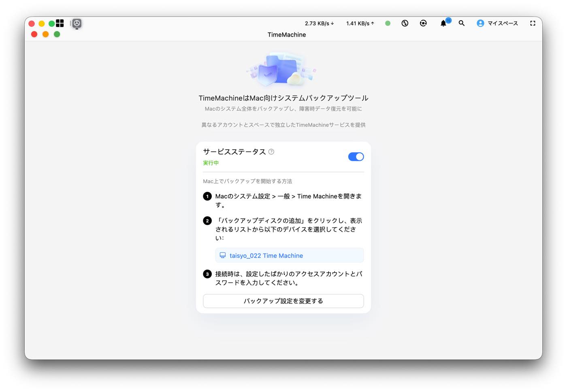Click the 実行中 running status label
This screenshot has width=567, height=392.
[211, 163]
